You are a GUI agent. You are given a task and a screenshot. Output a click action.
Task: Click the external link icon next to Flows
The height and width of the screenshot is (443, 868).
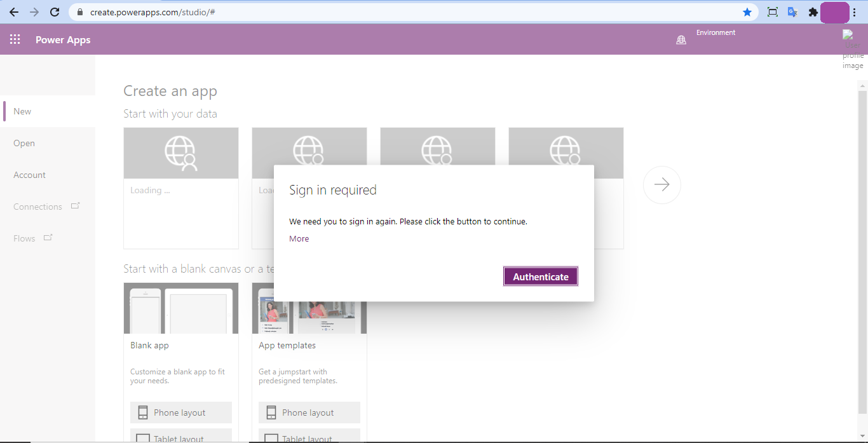point(48,236)
